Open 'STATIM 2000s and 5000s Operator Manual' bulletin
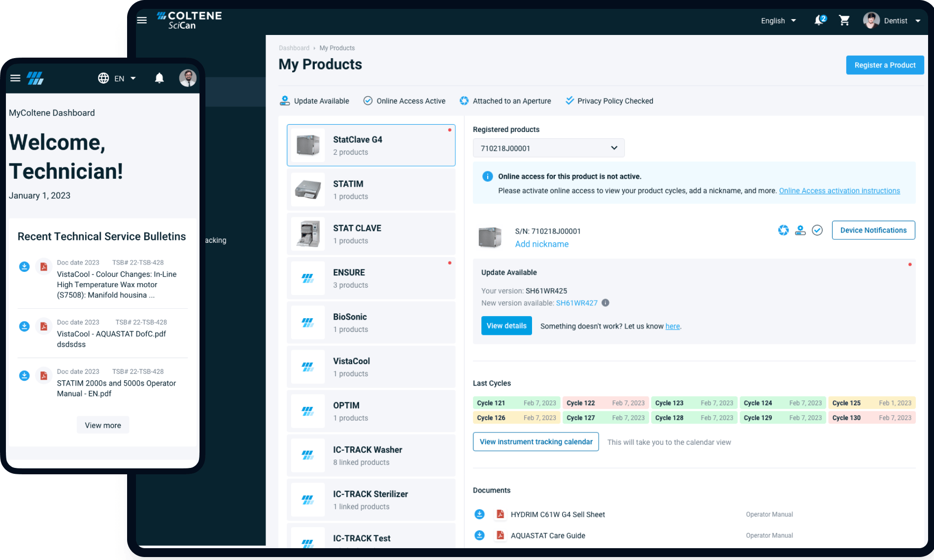934x560 pixels. pos(116,388)
